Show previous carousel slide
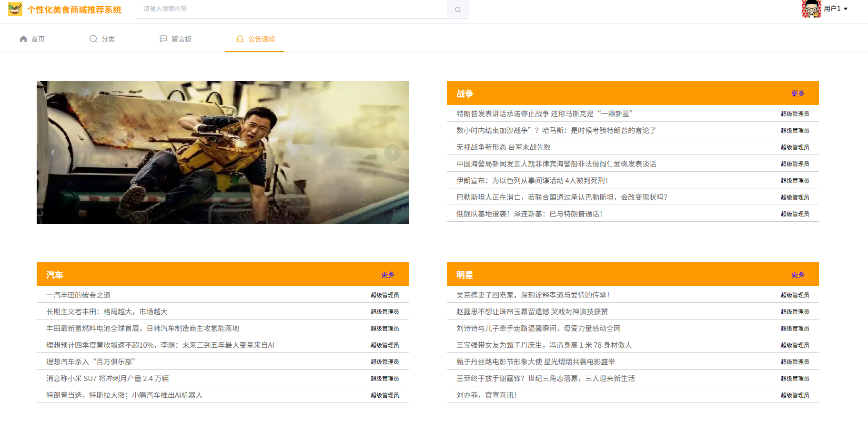Viewport: 868px width, 423px height. [x=53, y=153]
